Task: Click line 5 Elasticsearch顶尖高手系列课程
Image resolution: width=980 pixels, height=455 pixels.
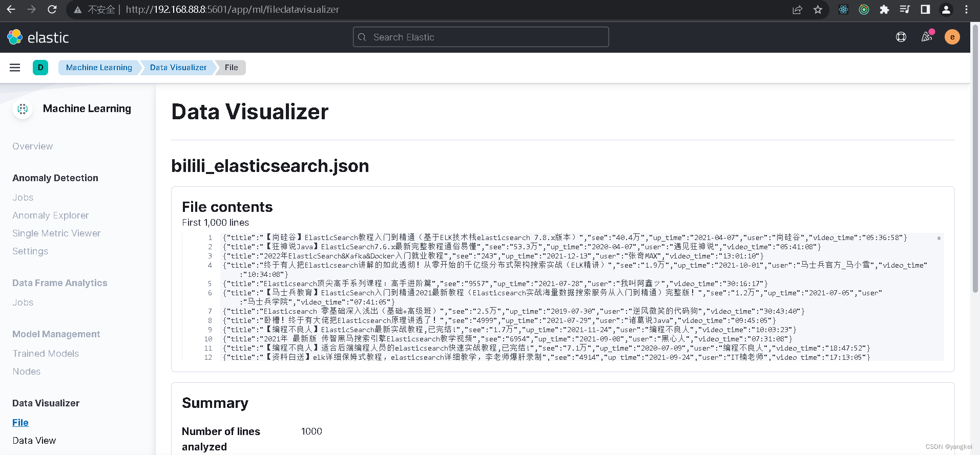Action: pyautogui.click(x=495, y=284)
